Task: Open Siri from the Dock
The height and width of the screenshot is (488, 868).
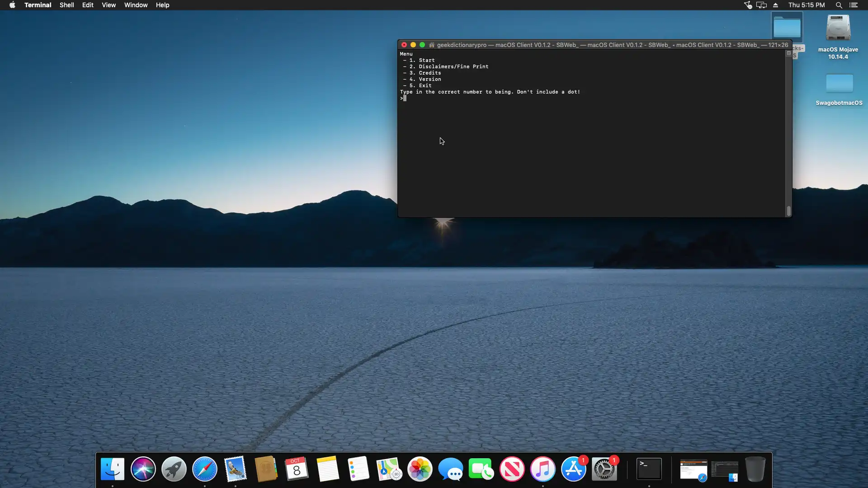Action: click(143, 469)
